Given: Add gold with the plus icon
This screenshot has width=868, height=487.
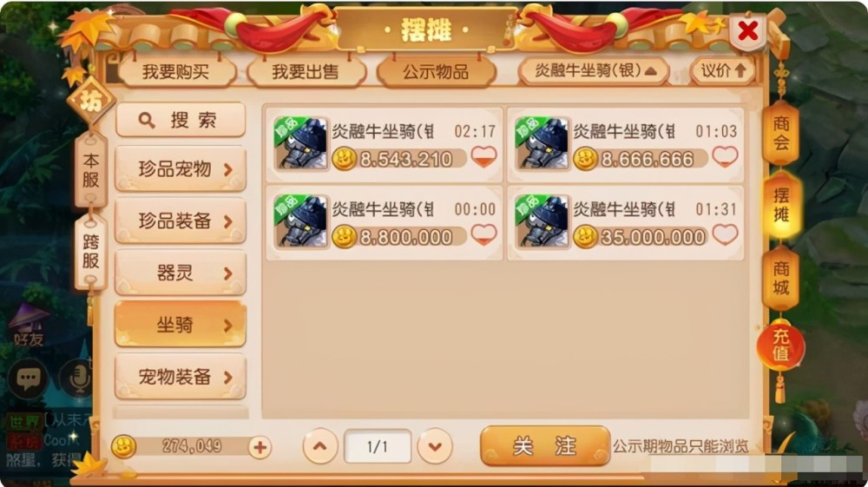Looking at the screenshot, I should tap(260, 446).
